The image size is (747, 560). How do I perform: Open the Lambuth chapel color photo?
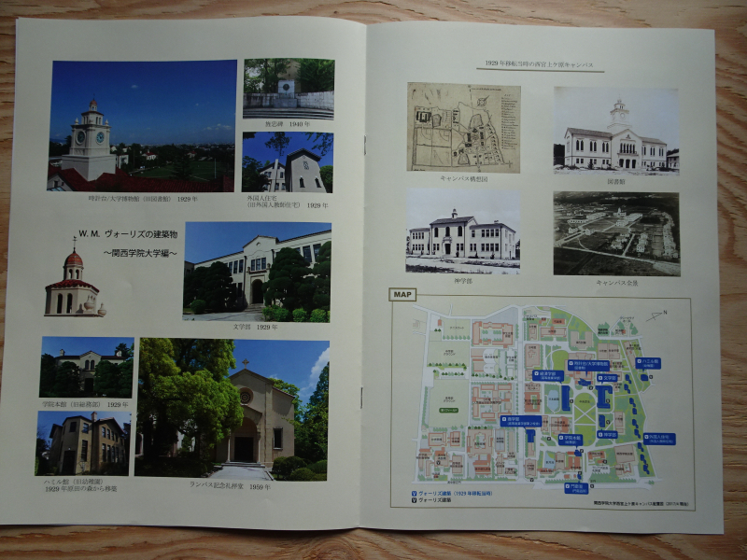coord(232,410)
